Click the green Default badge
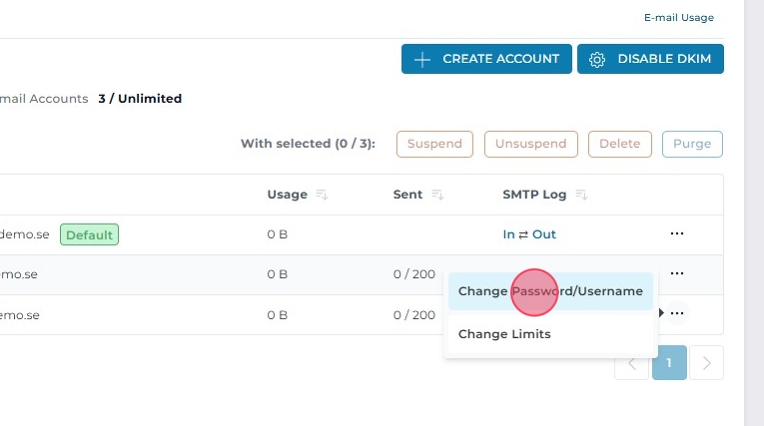This screenshot has width=764, height=426. (89, 235)
